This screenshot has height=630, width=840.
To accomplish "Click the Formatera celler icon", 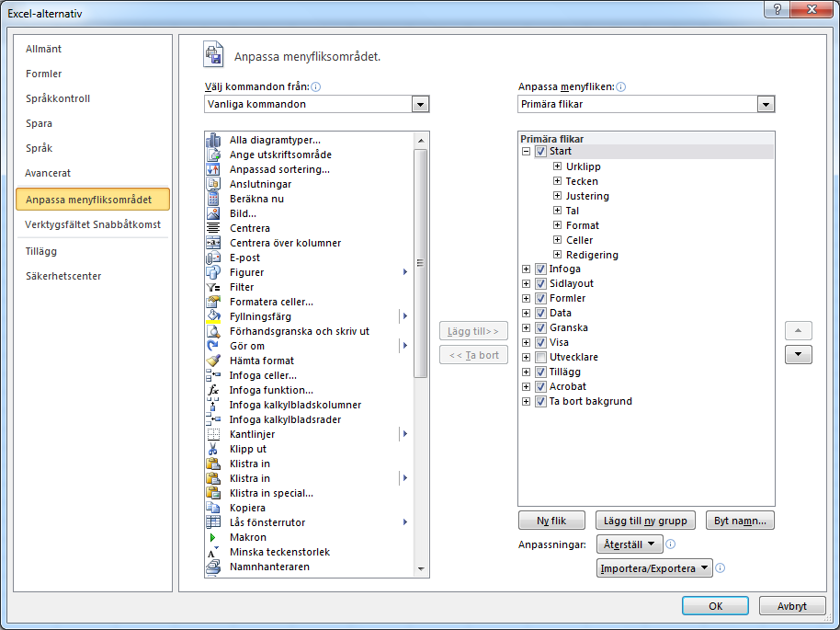I will pyautogui.click(x=213, y=302).
